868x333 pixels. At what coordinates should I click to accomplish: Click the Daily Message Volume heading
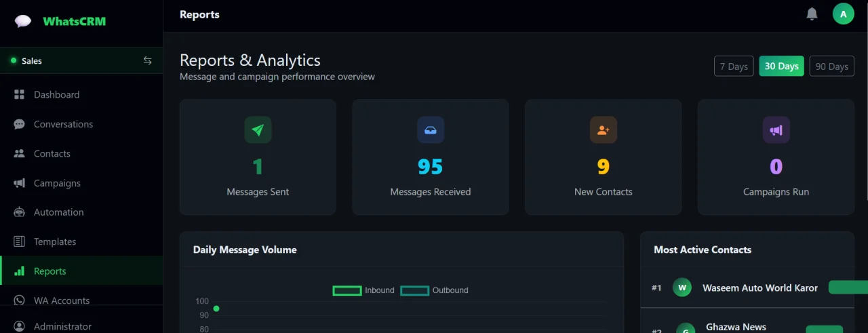pos(245,250)
